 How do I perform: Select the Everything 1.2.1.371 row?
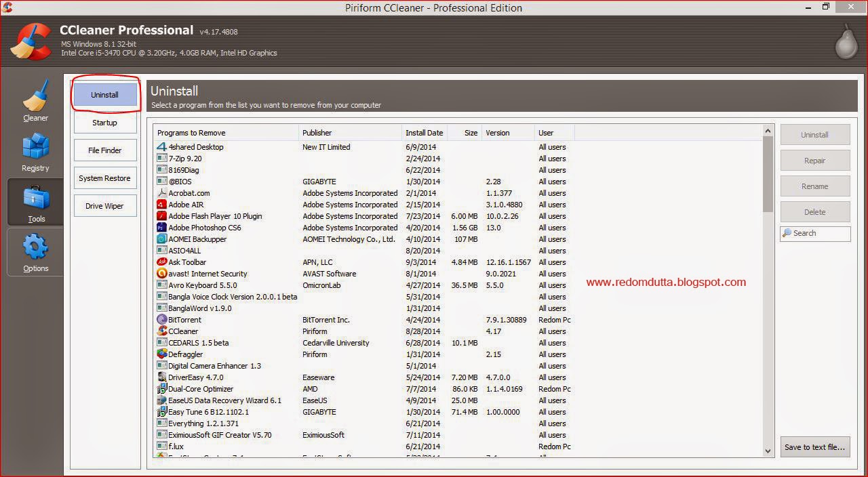[458, 423]
